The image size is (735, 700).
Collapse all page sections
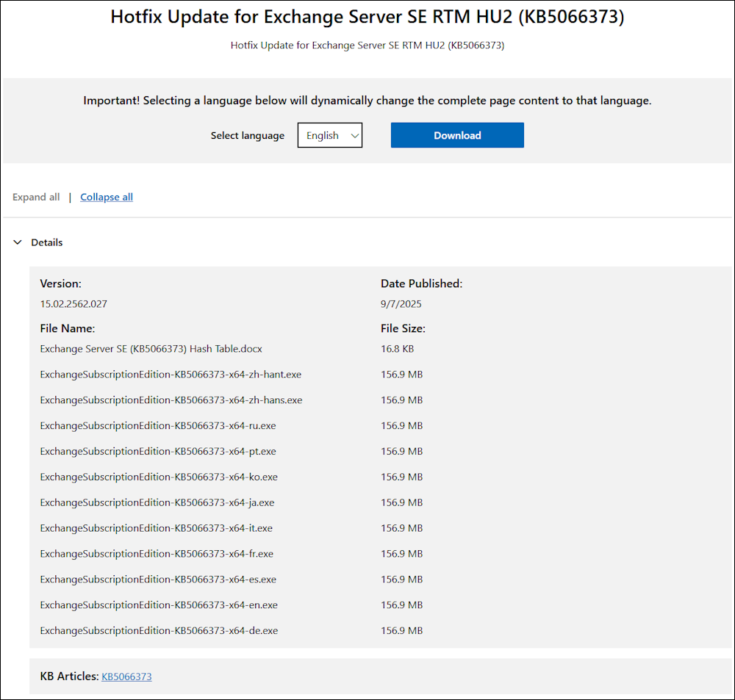106,196
